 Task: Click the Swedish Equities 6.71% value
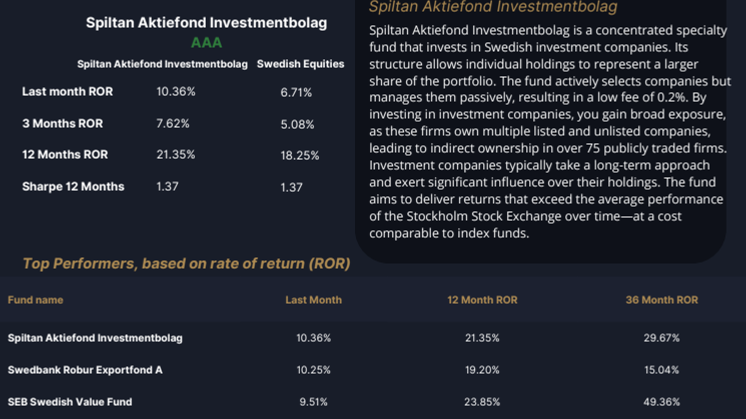(x=297, y=92)
